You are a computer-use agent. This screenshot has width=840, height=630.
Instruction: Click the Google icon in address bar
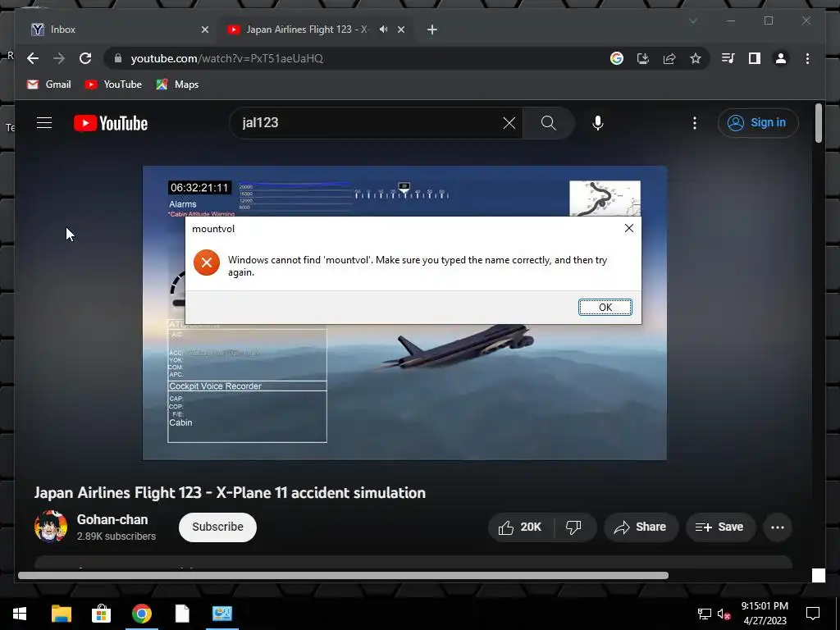(617, 58)
